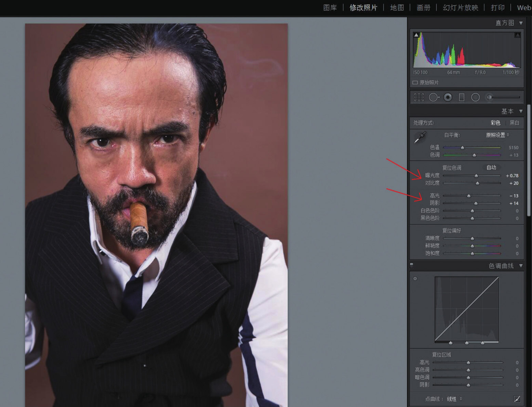
Task: Toggle the 色调曲线 panel on/off switch
Action: [x=412, y=265]
